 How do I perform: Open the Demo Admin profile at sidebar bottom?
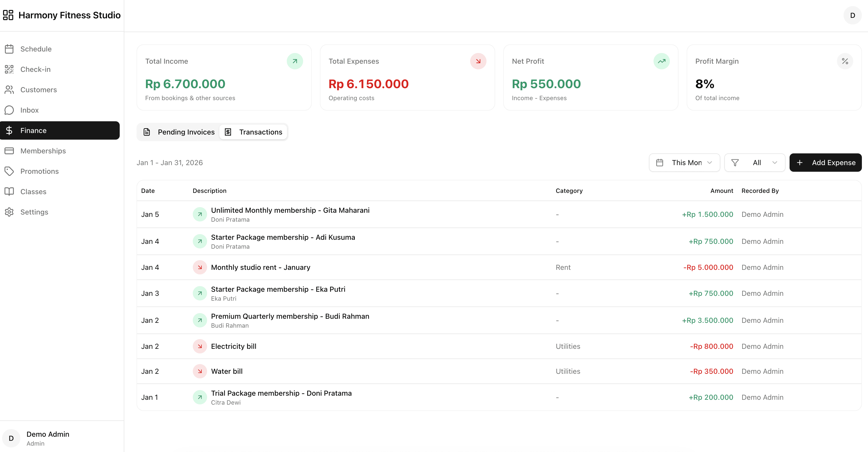tap(47, 438)
